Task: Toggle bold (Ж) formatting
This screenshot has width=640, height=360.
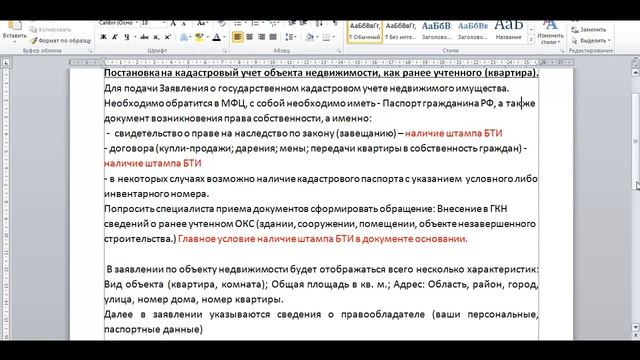Action: (103, 37)
